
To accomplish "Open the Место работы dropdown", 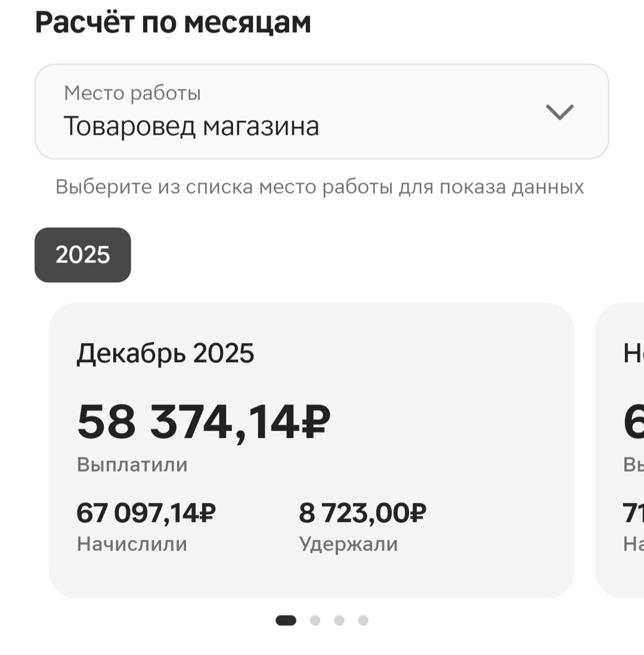I will tap(322, 111).
